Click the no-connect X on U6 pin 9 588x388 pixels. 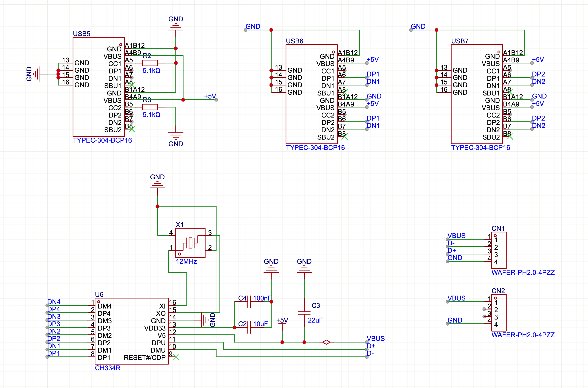tap(176, 357)
